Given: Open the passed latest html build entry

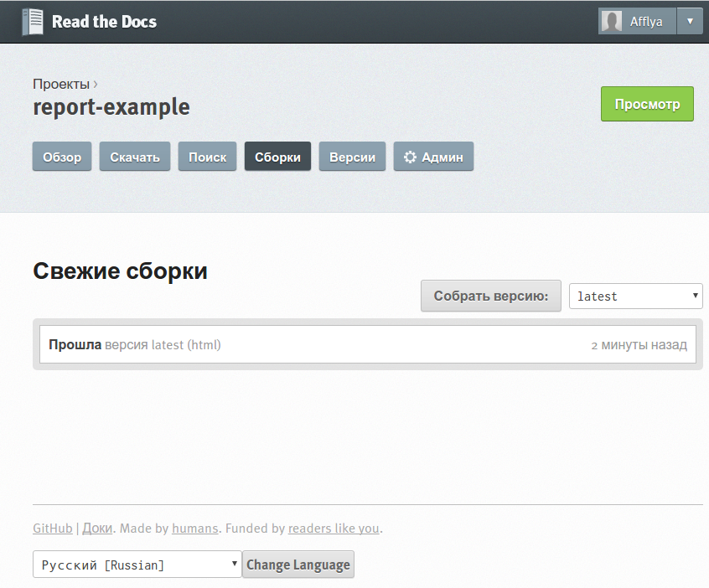Looking at the screenshot, I should [368, 344].
